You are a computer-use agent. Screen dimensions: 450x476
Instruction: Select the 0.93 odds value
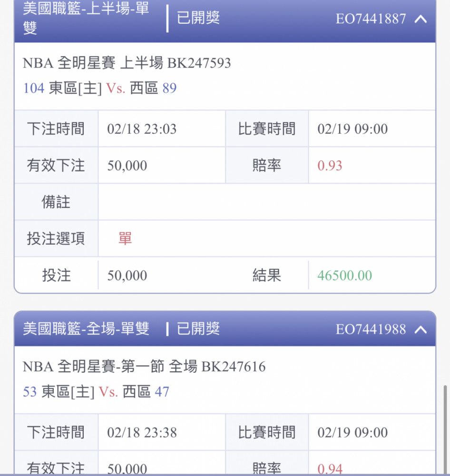pos(330,166)
